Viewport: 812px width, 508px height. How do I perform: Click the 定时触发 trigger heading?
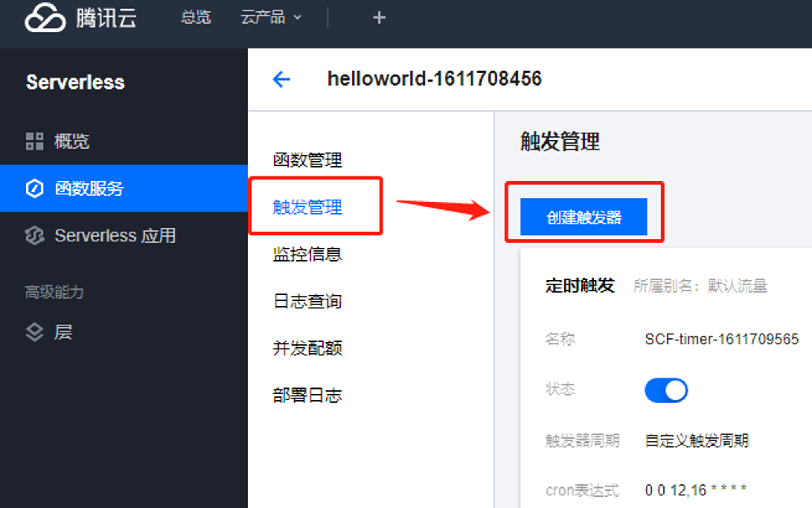click(x=580, y=285)
